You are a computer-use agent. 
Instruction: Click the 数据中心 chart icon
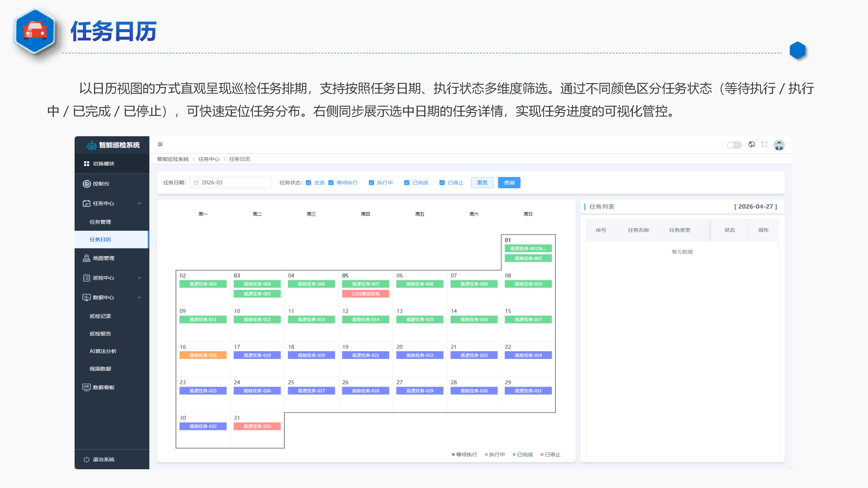87,297
